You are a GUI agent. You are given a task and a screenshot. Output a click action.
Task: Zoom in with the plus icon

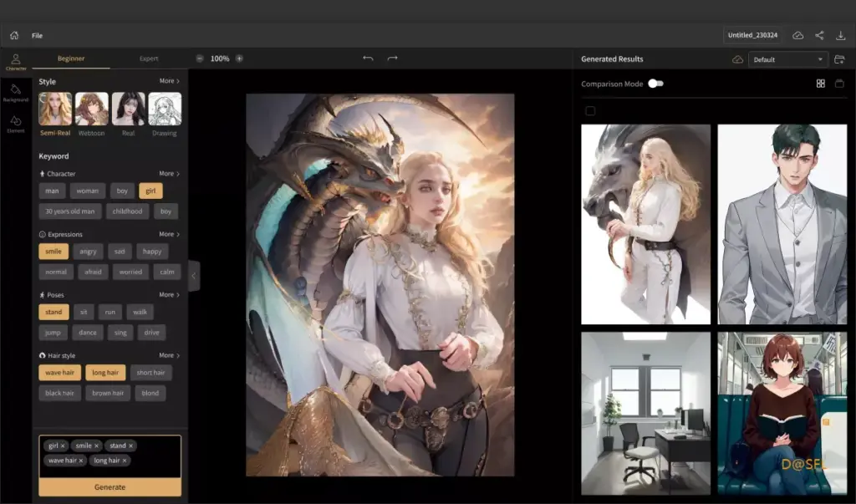(x=239, y=59)
